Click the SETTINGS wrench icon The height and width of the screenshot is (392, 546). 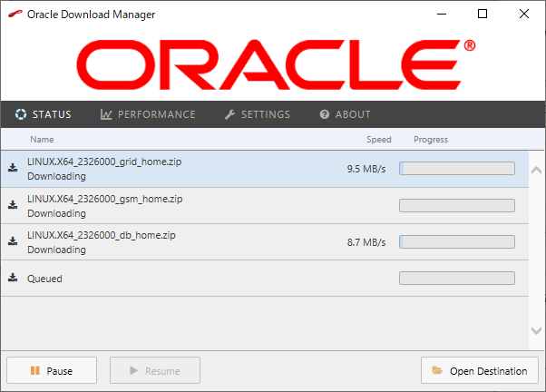click(x=229, y=114)
